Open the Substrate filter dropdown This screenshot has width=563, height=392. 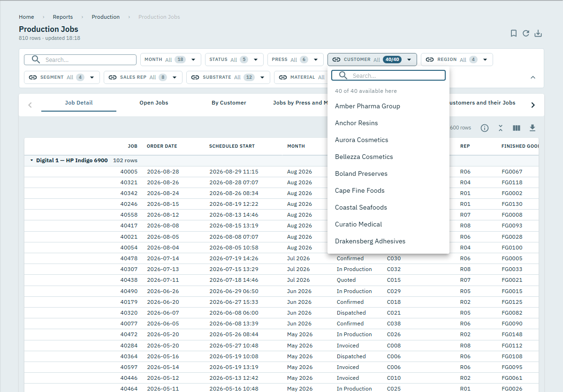click(x=228, y=77)
